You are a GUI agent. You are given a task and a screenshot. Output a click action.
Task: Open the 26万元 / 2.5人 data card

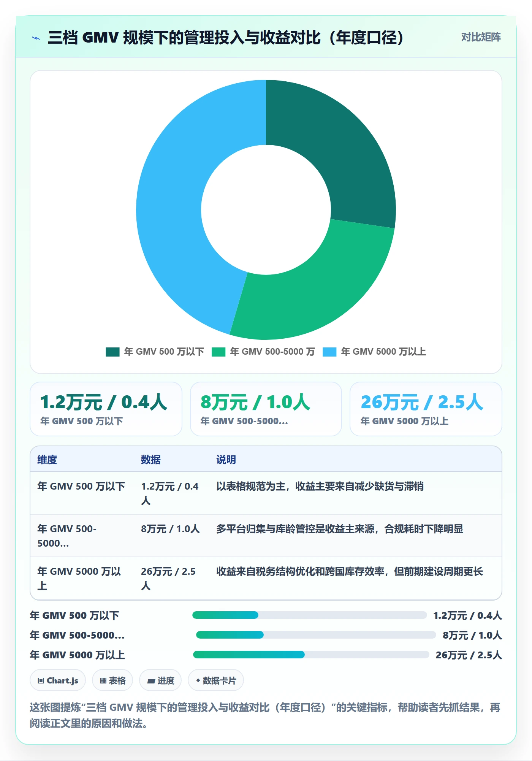(x=426, y=409)
